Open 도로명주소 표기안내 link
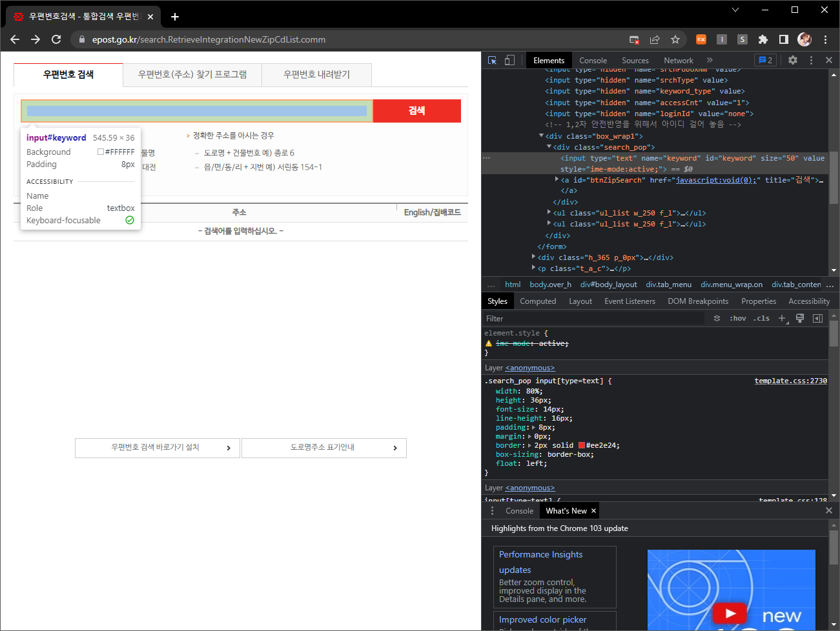This screenshot has height=631, width=840. 324,448
